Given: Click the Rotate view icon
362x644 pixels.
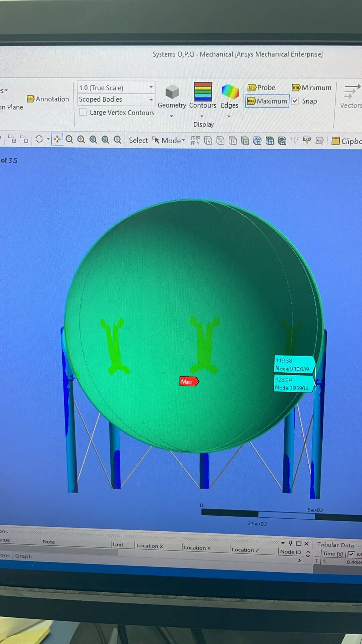Looking at the screenshot, I should tap(39, 139).
